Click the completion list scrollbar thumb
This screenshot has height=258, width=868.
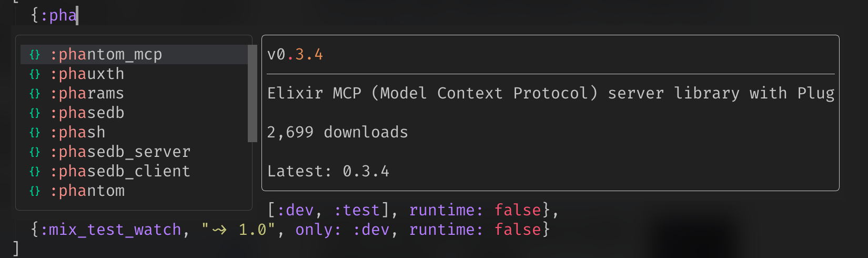(x=252, y=93)
